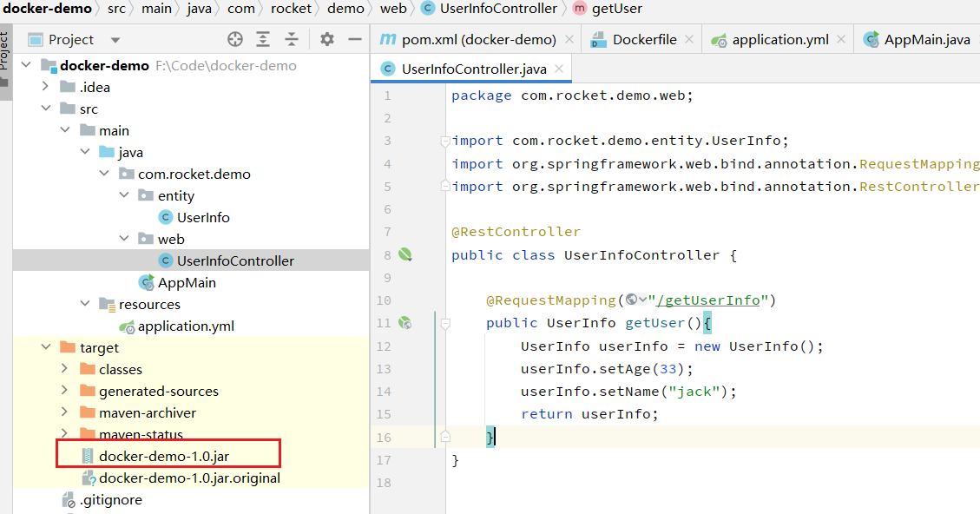Select the resources folder in the tree
Image resolution: width=980 pixels, height=514 pixels.
click(149, 304)
